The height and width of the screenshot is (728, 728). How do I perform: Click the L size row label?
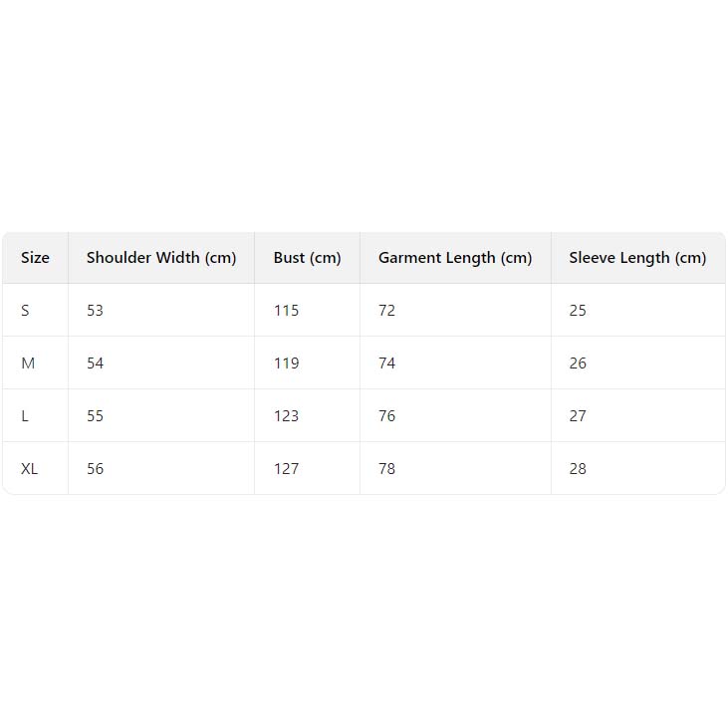coord(25,416)
